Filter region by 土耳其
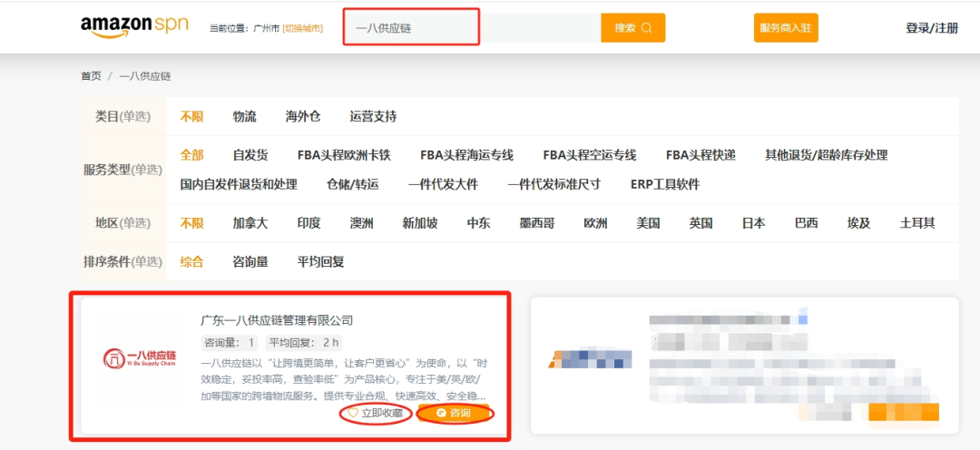Image resolution: width=980 pixels, height=450 pixels. pos(917,223)
